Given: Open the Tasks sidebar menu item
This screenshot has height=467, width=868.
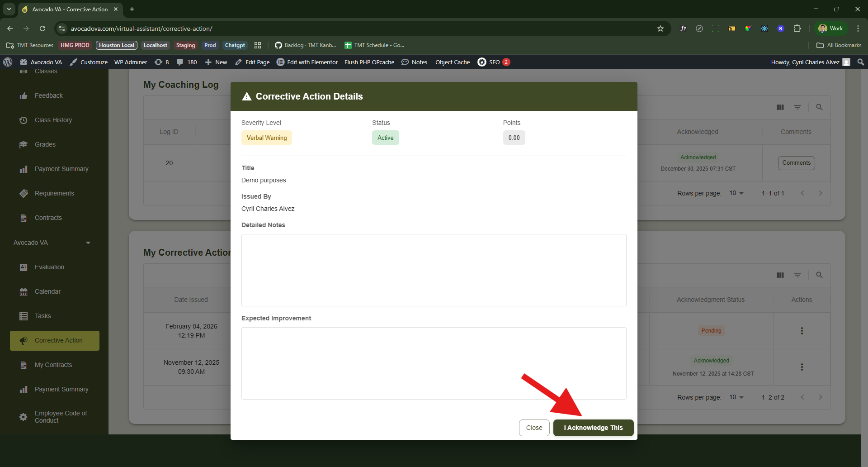Looking at the screenshot, I should pyautogui.click(x=43, y=316).
